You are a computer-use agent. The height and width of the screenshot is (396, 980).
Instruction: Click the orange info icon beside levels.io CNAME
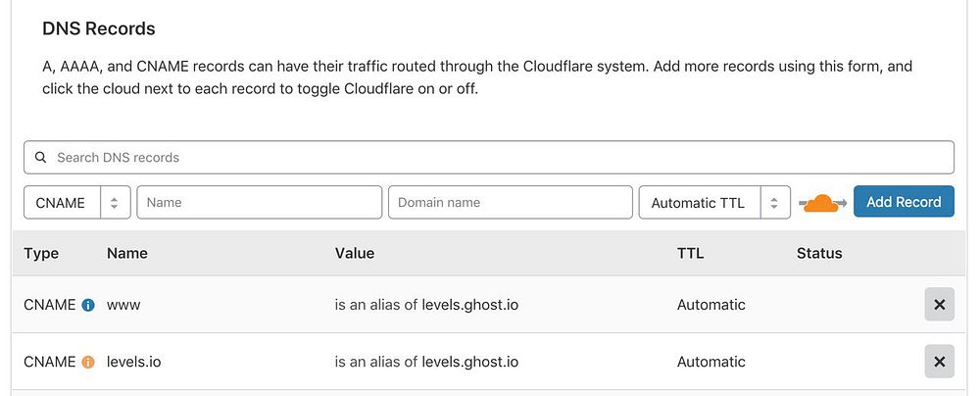coord(88,362)
